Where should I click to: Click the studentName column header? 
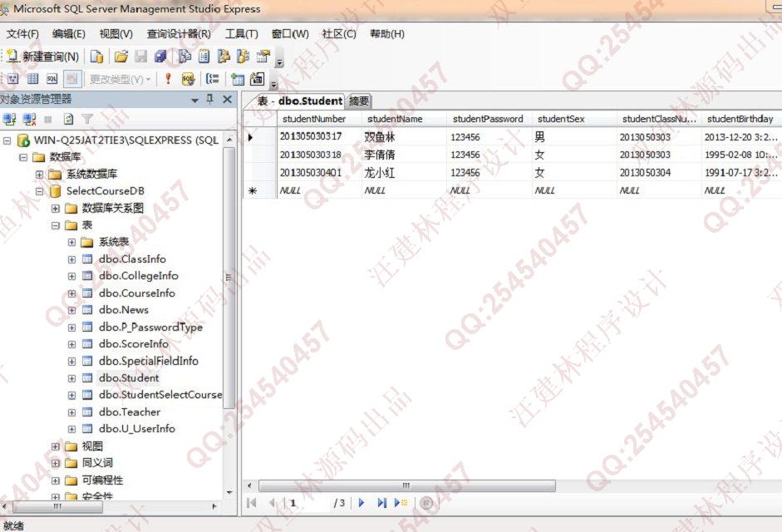click(404, 119)
